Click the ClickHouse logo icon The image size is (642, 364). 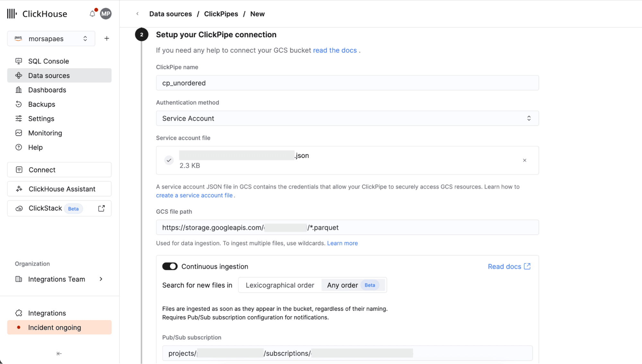pyautogui.click(x=12, y=14)
